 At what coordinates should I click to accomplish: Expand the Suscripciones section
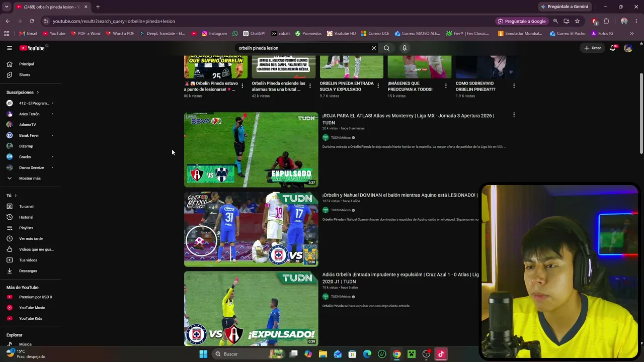(x=23, y=93)
